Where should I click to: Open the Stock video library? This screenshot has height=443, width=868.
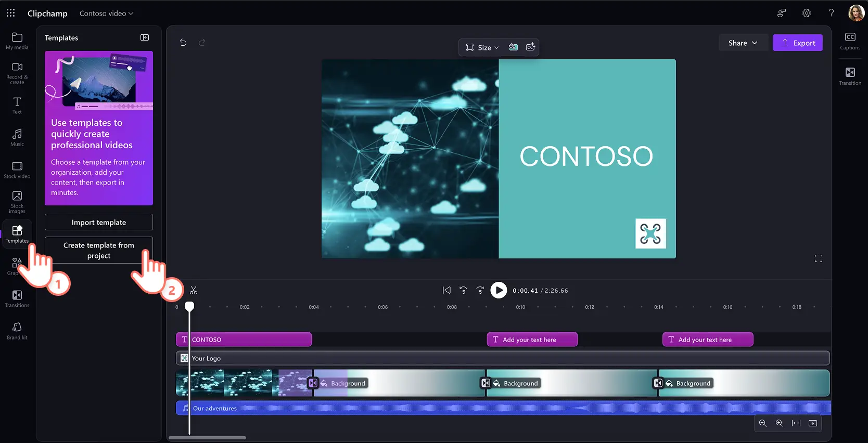(17, 170)
